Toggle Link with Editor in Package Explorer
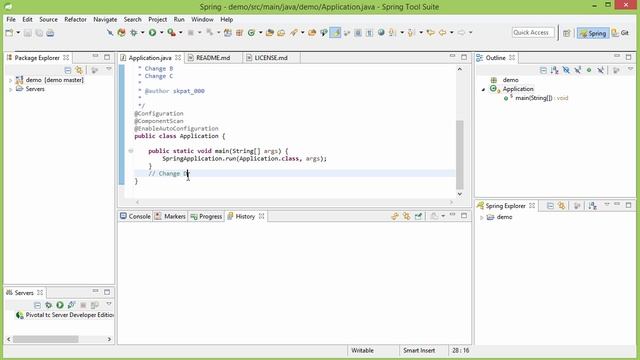640x360 pixels. point(79,70)
